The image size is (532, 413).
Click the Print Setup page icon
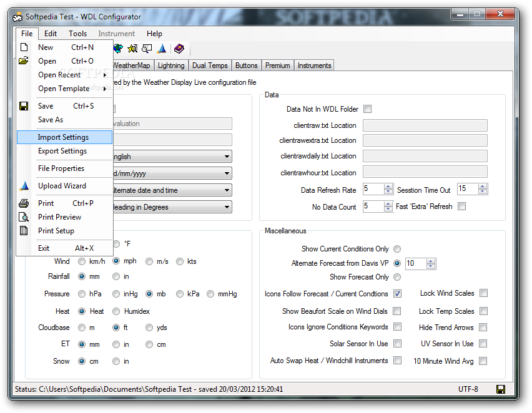tap(24, 231)
